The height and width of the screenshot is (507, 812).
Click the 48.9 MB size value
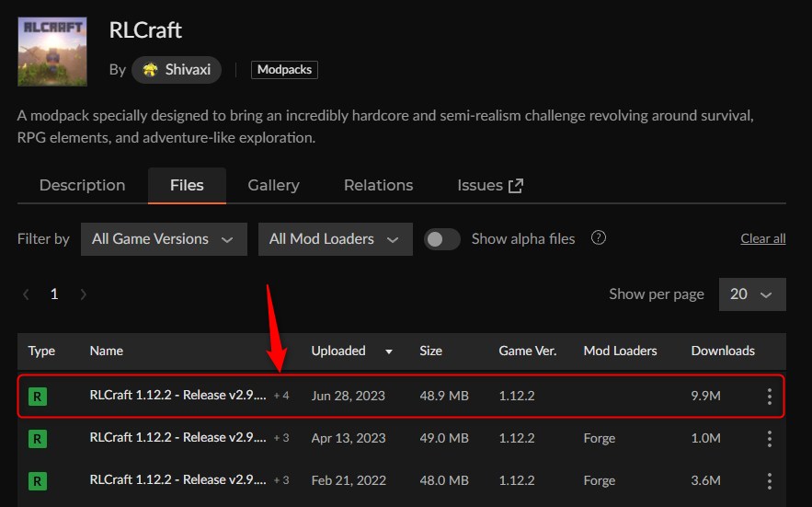pos(444,396)
